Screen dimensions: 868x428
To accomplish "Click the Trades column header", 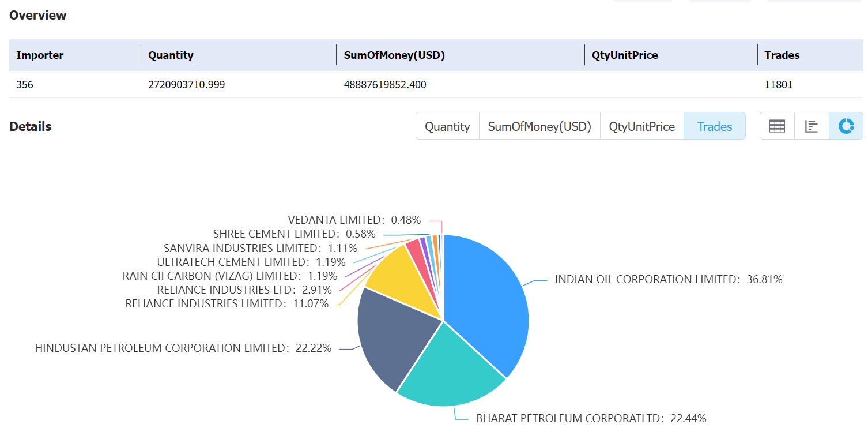I will 782,55.
